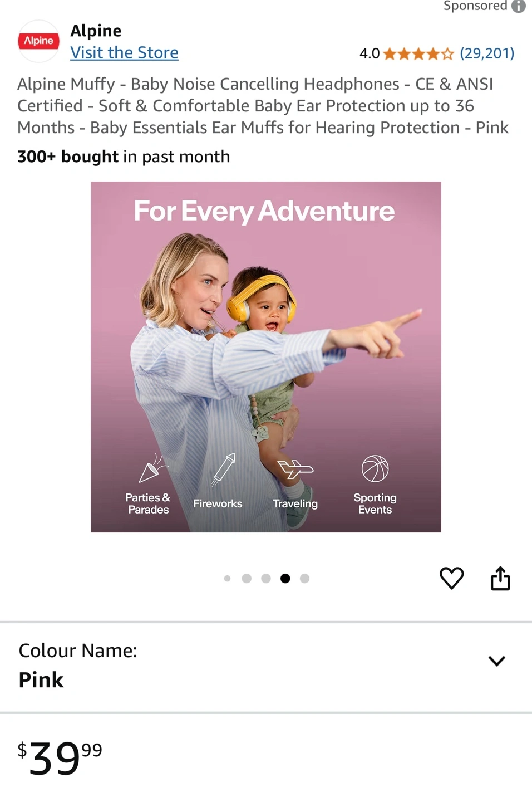
Task: Tap the Alpine brand logo
Action: point(39,41)
